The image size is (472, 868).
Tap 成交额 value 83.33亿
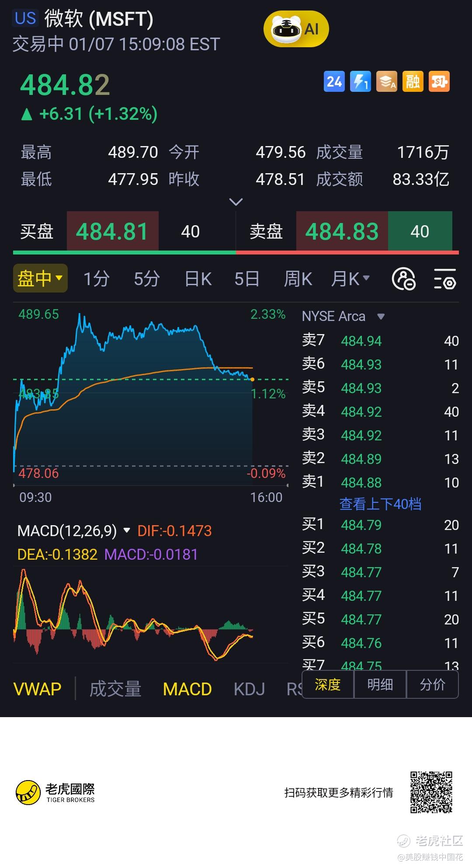[421, 179]
